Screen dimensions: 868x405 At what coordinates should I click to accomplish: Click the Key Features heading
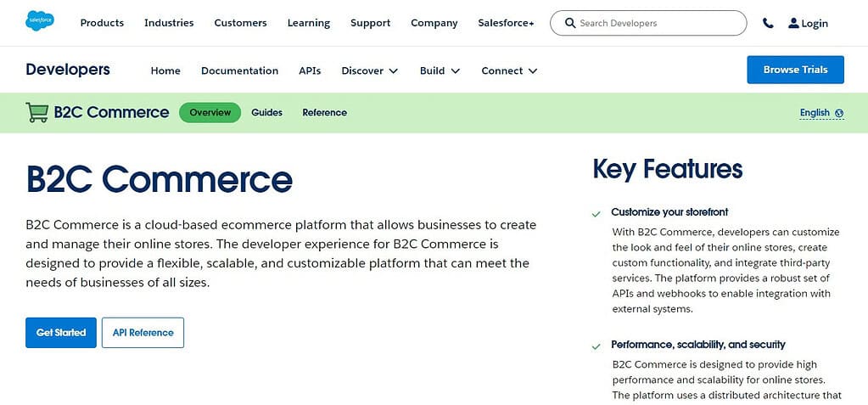667,169
